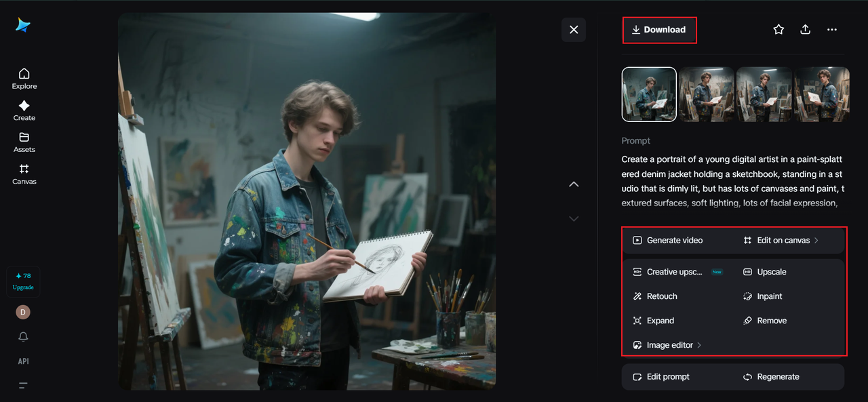The width and height of the screenshot is (868, 402).
Task: Open Canvas in the sidebar
Action: (x=24, y=174)
